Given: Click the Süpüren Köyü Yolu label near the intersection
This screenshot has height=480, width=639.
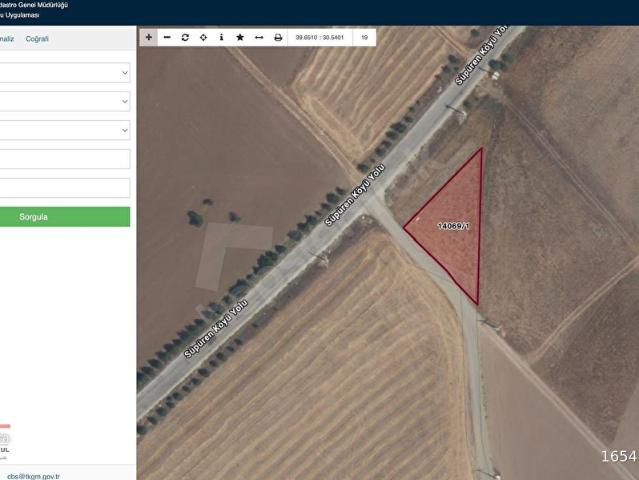Looking at the screenshot, I should click(x=355, y=195).
